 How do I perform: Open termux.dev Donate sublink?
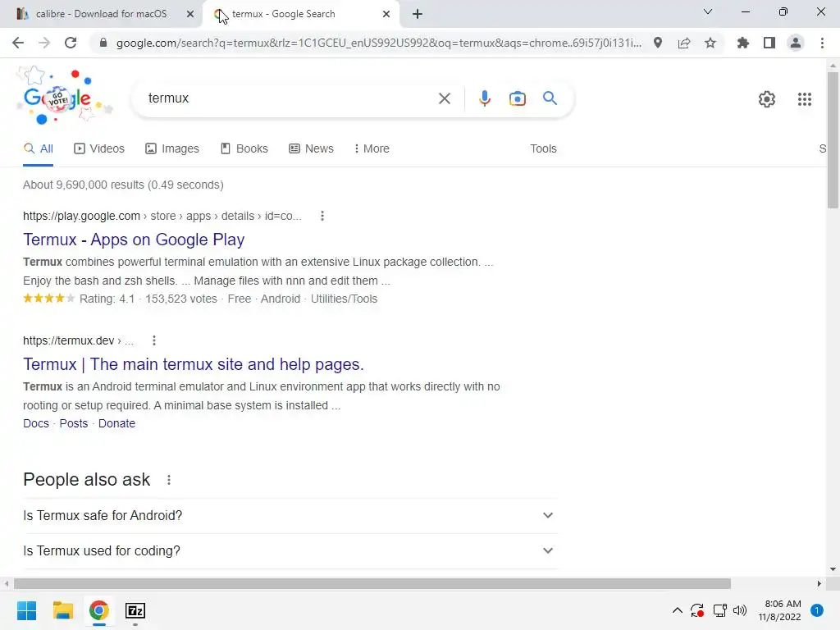tap(116, 423)
